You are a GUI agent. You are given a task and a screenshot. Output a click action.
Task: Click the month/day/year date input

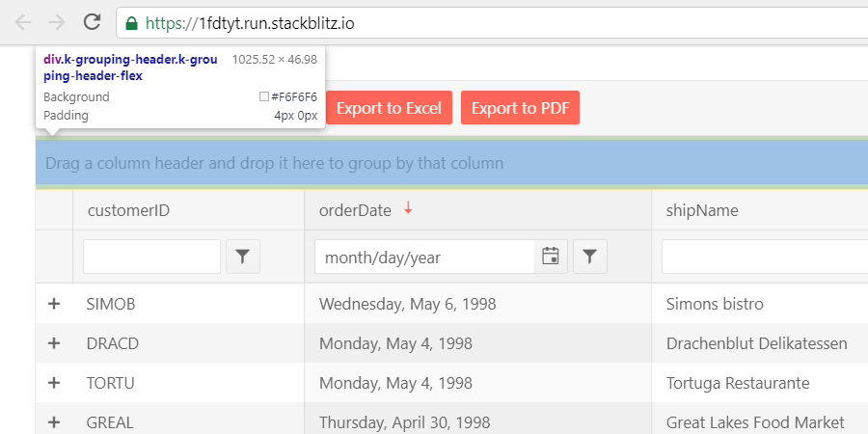(x=424, y=257)
